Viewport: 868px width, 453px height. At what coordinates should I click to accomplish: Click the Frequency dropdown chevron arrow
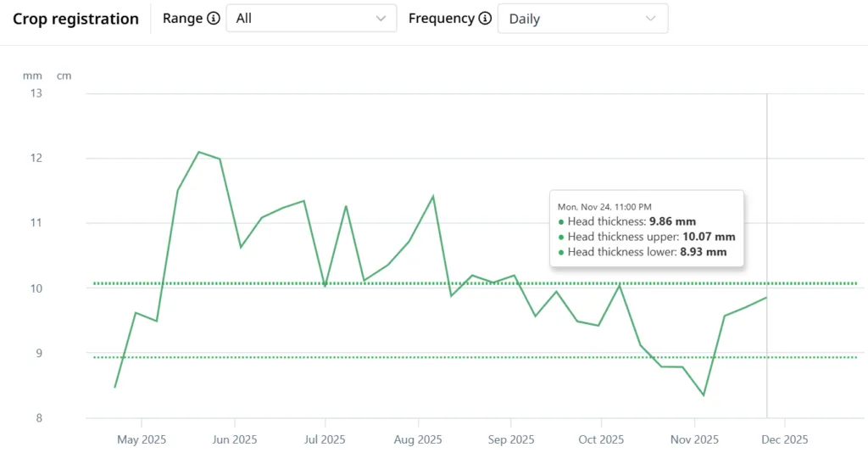[650, 19]
